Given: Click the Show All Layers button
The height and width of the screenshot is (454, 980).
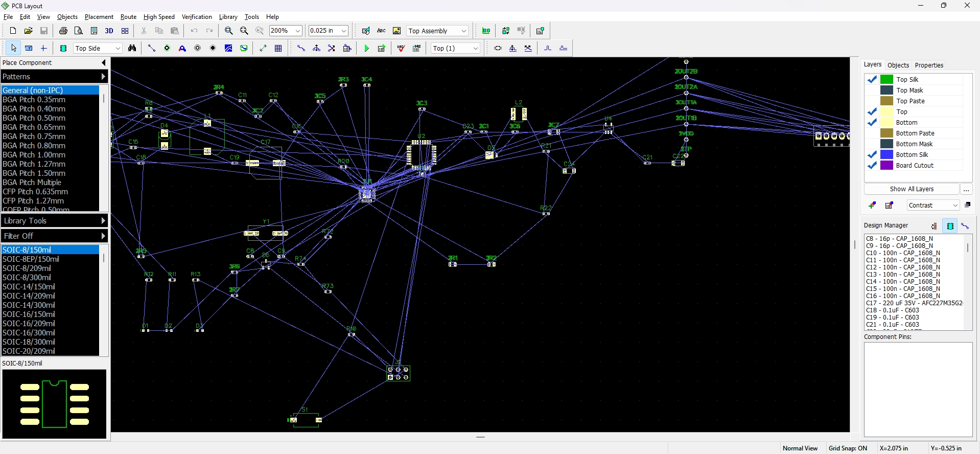Looking at the screenshot, I should click(x=912, y=189).
